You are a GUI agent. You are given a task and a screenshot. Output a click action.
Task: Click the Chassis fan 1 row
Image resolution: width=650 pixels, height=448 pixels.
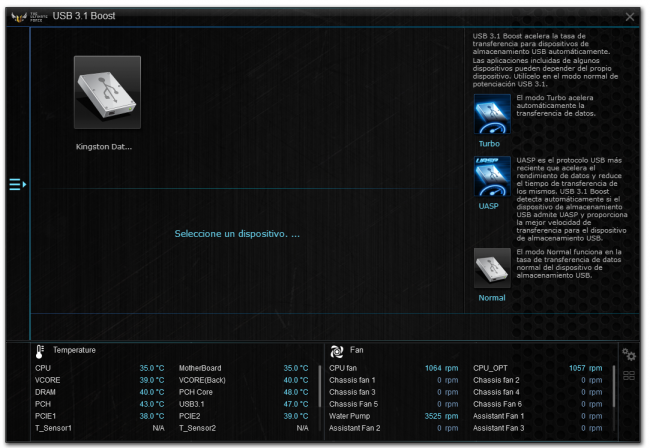coord(394,380)
